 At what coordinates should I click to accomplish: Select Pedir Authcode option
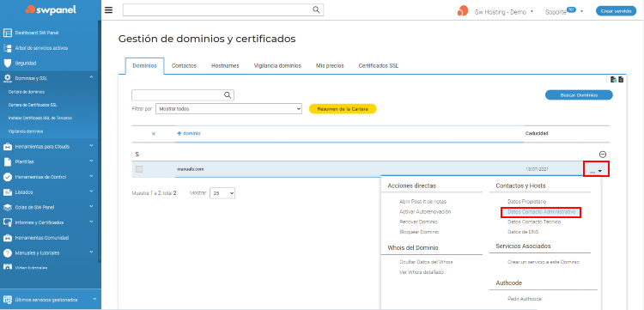coord(525,299)
